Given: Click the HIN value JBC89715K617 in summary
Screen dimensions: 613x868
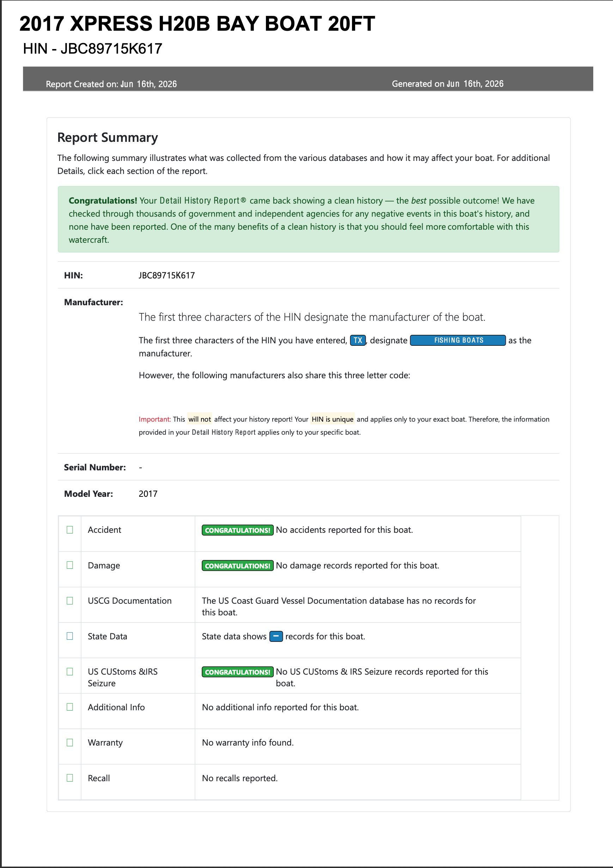Looking at the screenshot, I should [x=167, y=275].
